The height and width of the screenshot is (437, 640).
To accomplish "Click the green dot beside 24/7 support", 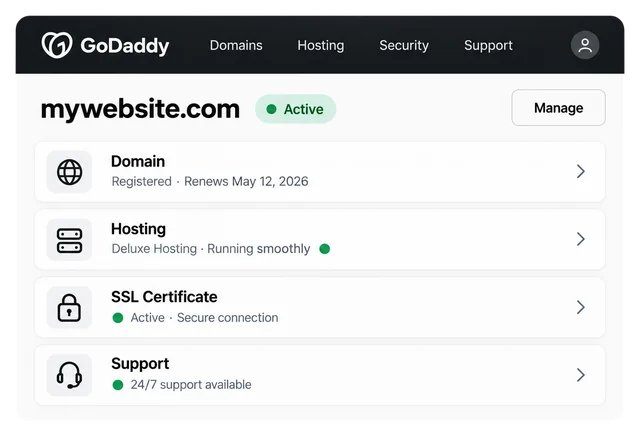I will click(118, 385).
